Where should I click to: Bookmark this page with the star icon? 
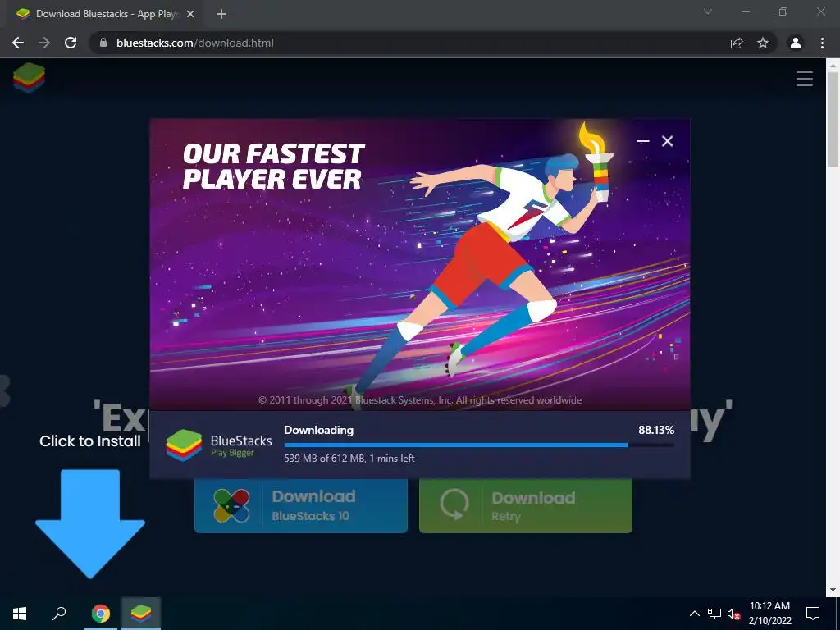coord(763,43)
